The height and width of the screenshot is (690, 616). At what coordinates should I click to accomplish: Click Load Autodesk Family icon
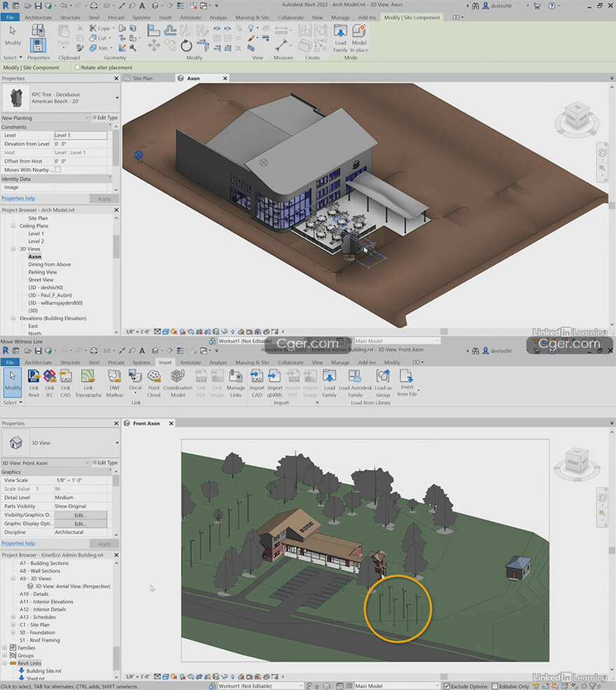tap(356, 382)
